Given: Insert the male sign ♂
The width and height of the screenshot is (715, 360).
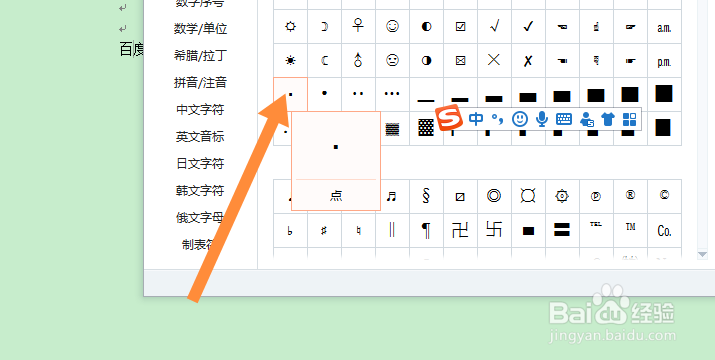Looking at the screenshot, I should (x=358, y=60).
